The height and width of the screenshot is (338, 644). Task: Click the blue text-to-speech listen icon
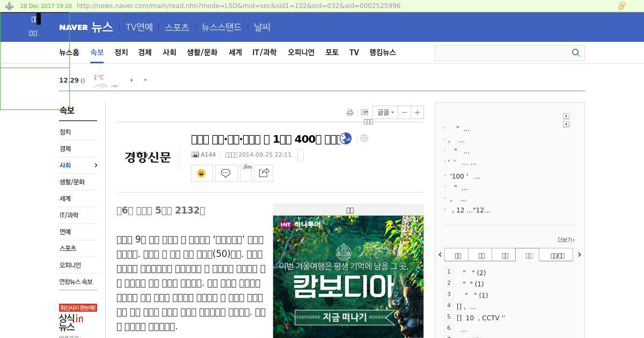(x=346, y=138)
